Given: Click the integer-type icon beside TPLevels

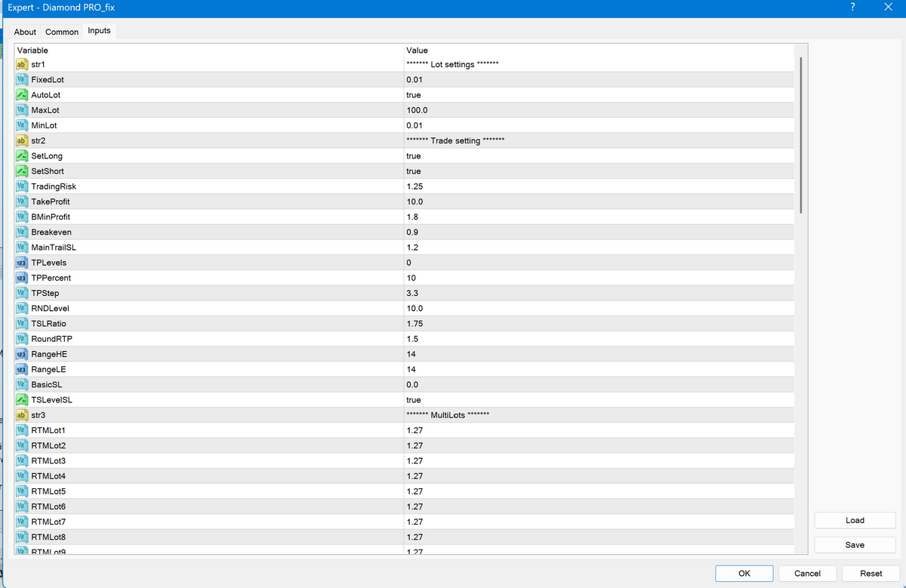Looking at the screenshot, I should (x=22, y=263).
